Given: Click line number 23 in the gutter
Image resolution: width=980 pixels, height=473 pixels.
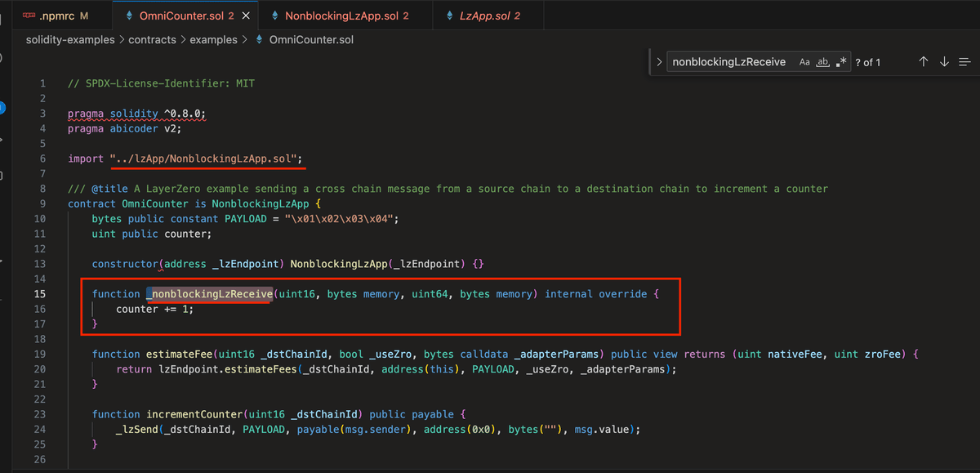Looking at the screenshot, I should [x=40, y=414].
